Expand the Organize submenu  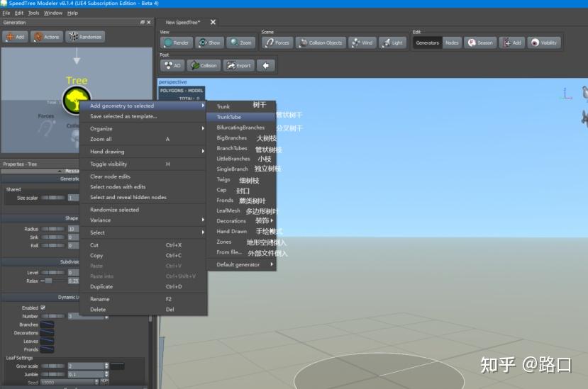coord(143,128)
